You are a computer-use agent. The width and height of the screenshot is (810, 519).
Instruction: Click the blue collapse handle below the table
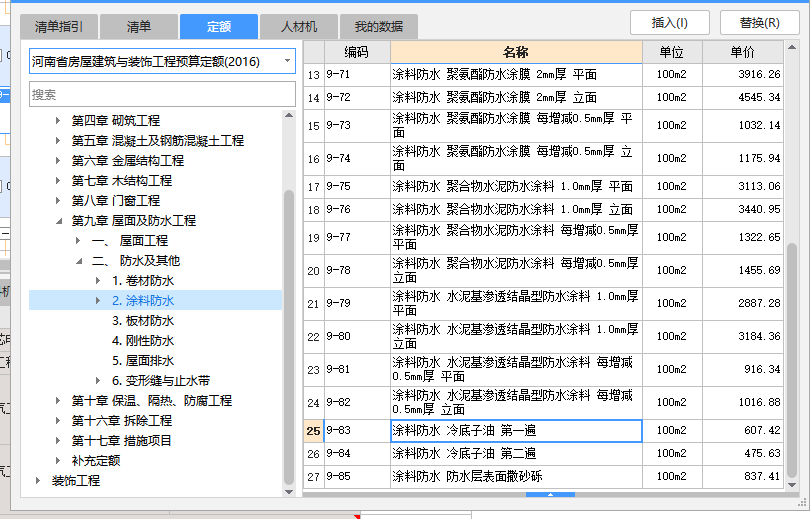[550, 495]
